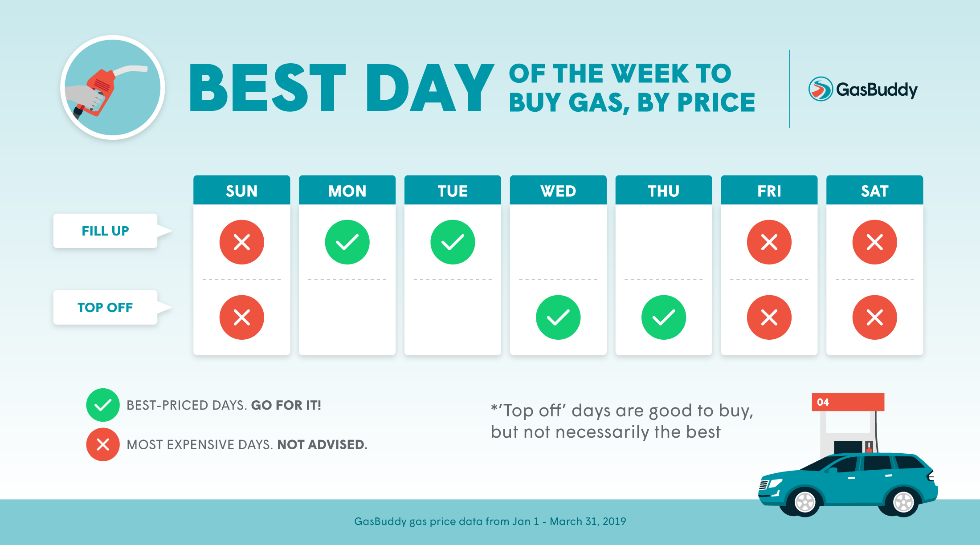Click the red 04 gas station sign

click(x=848, y=402)
